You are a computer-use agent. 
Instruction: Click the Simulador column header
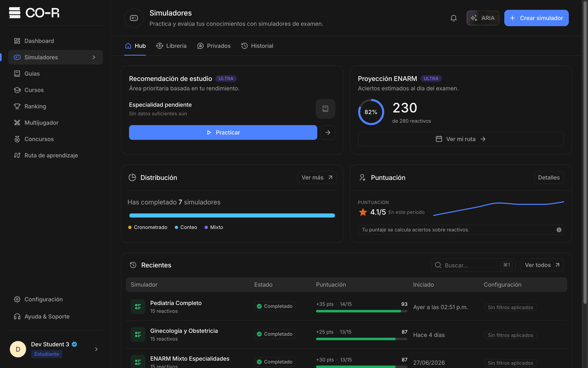144,285
